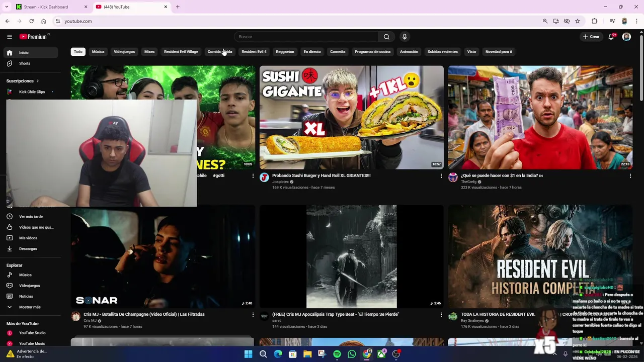The width and height of the screenshot is (644, 362).
Task: Show hidden system tray icons chevron
Action: pos(555,354)
